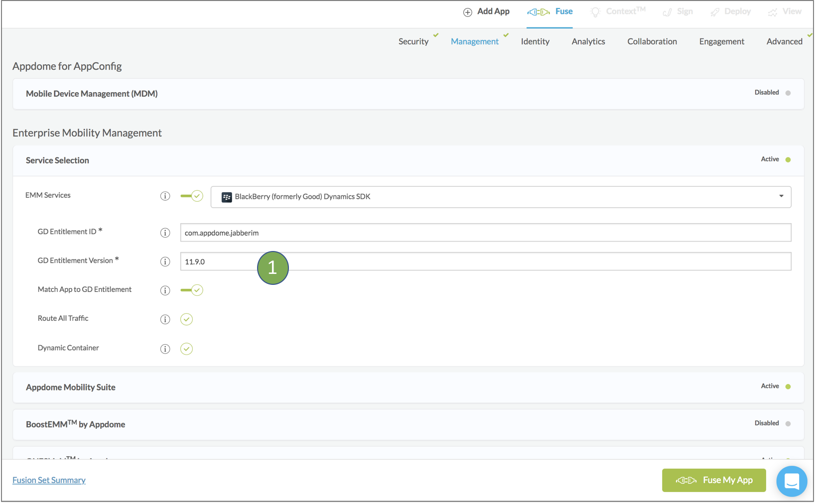Toggle the EMM Services switch
This screenshot has width=815, height=504.
pos(192,196)
